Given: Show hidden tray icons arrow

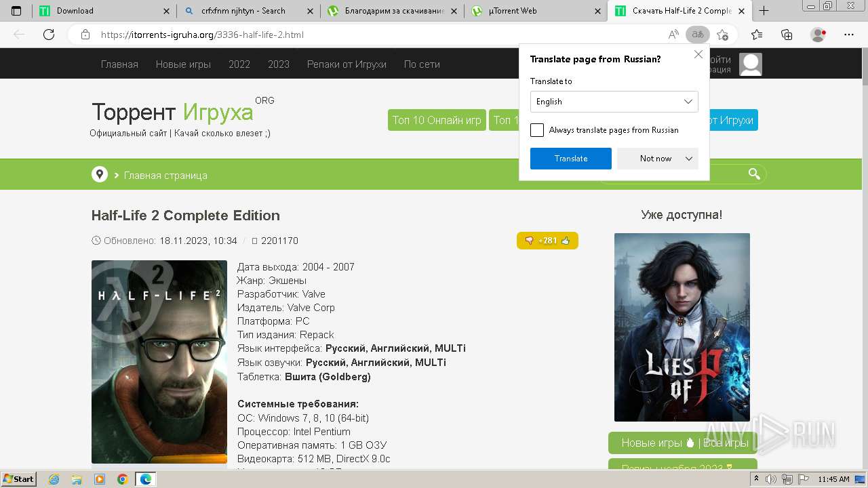Looking at the screenshot, I should point(757,479).
